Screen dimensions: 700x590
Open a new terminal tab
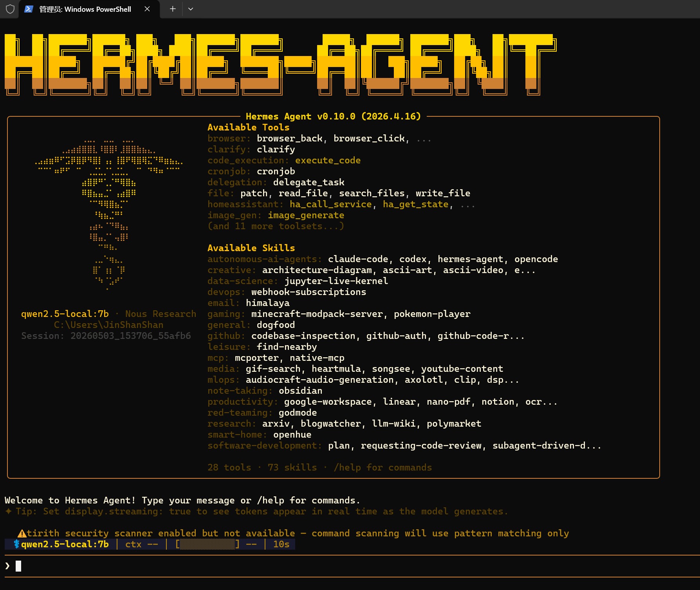point(173,9)
